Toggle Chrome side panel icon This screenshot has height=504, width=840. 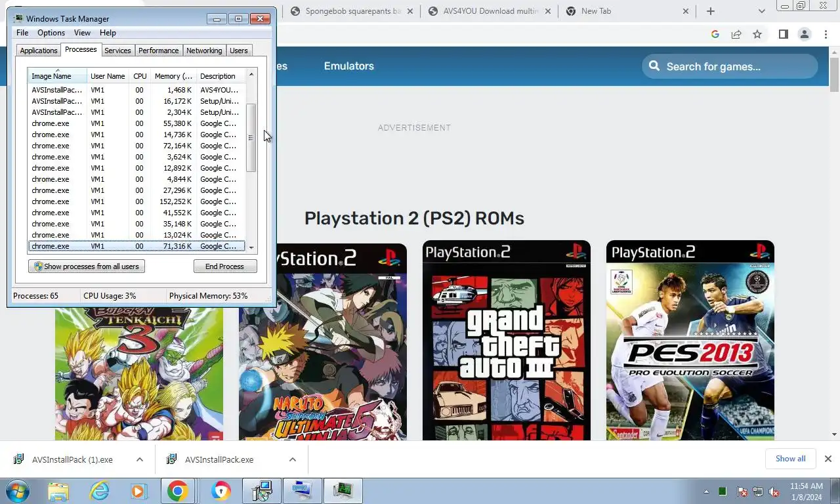click(x=783, y=34)
